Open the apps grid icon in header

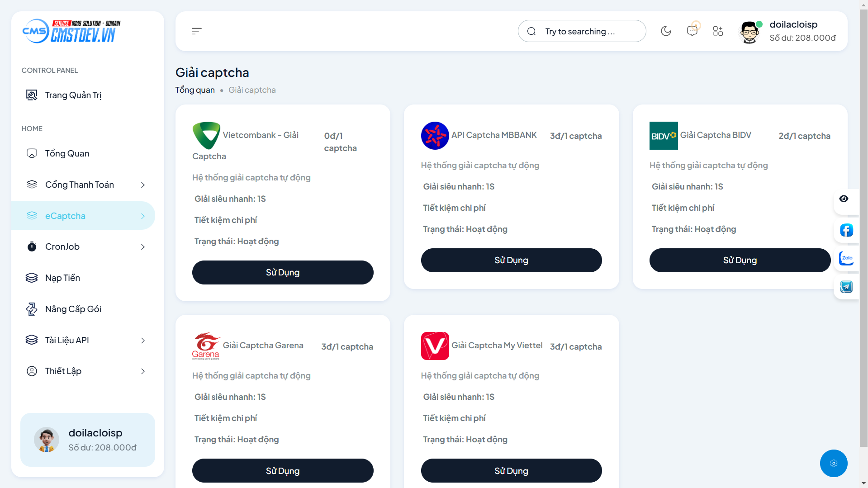(x=718, y=31)
